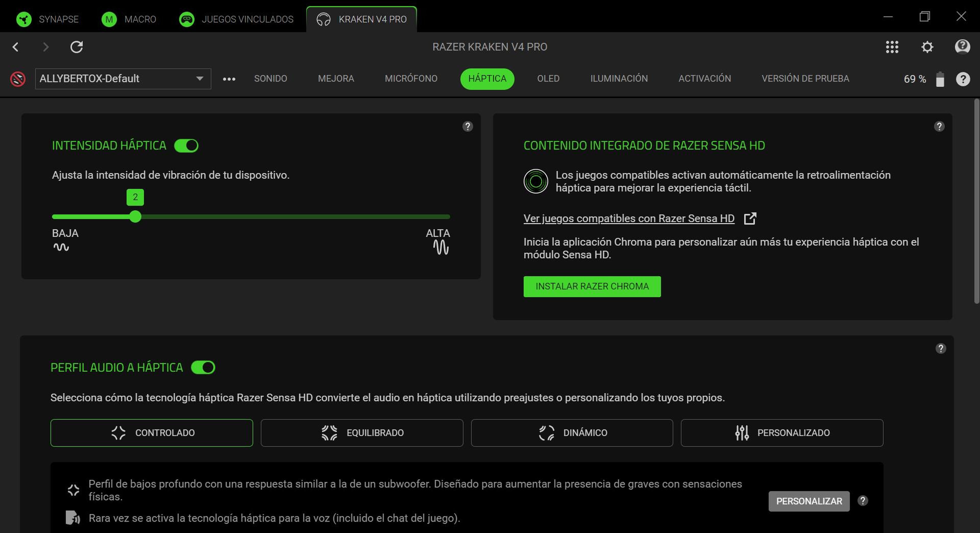Viewport: 980px width, 533px height.
Task: Click the external link icon beside Sensa HD games
Action: (750, 218)
